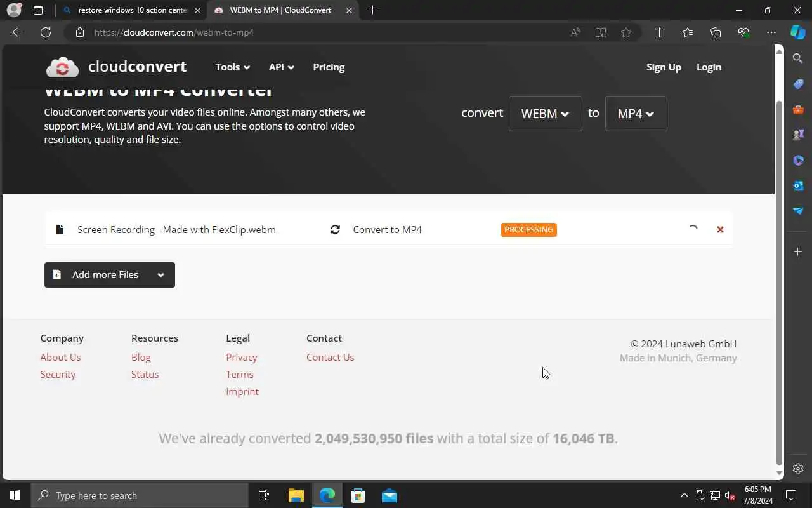
Task: Expand the Add more Files dropdown arrow
Action: (161, 275)
